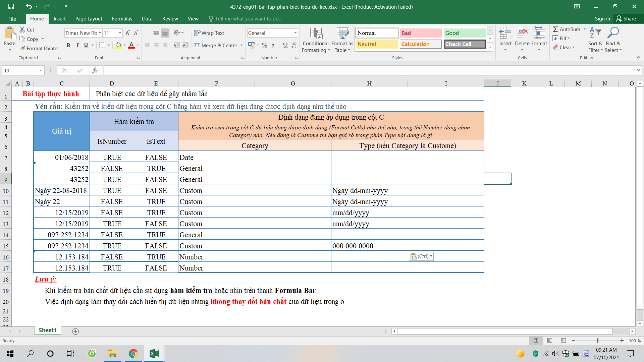This screenshot has height=362, width=644.
Task: Click the Find & Select magnifier icon
Action: point(613,33)
